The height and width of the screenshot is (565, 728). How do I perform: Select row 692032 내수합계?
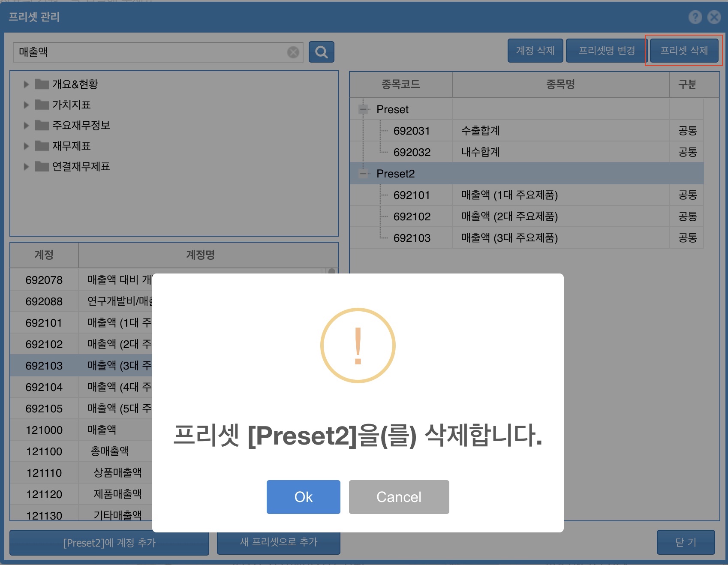[526, 152]
